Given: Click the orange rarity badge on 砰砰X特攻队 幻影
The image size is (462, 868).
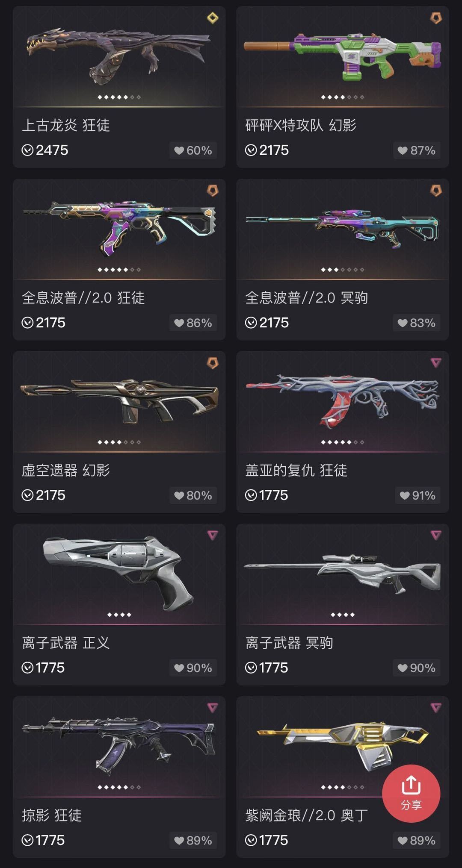Looking at the screenshot, I should tap(436, 18).
